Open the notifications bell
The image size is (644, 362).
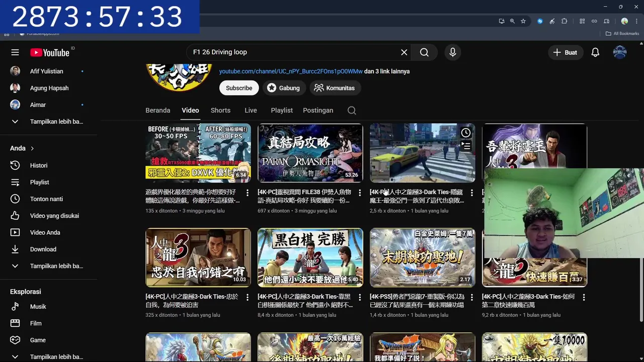[595, 52]
